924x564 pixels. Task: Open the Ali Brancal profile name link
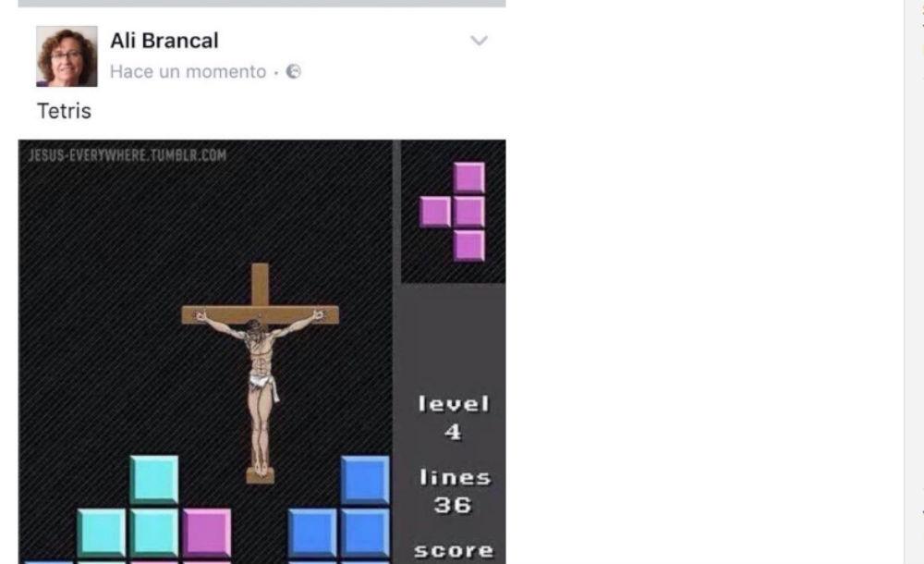pos(164,41)
